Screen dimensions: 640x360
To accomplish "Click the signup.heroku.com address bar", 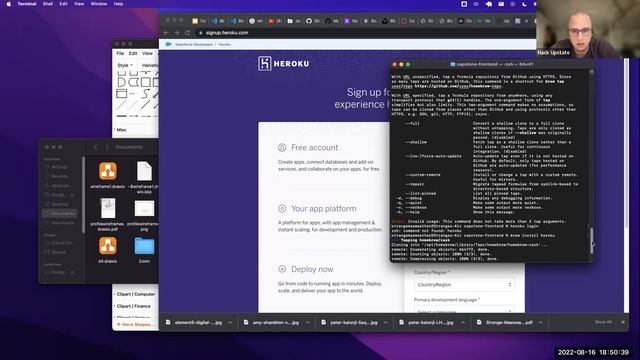I will [x=365, y=33].
